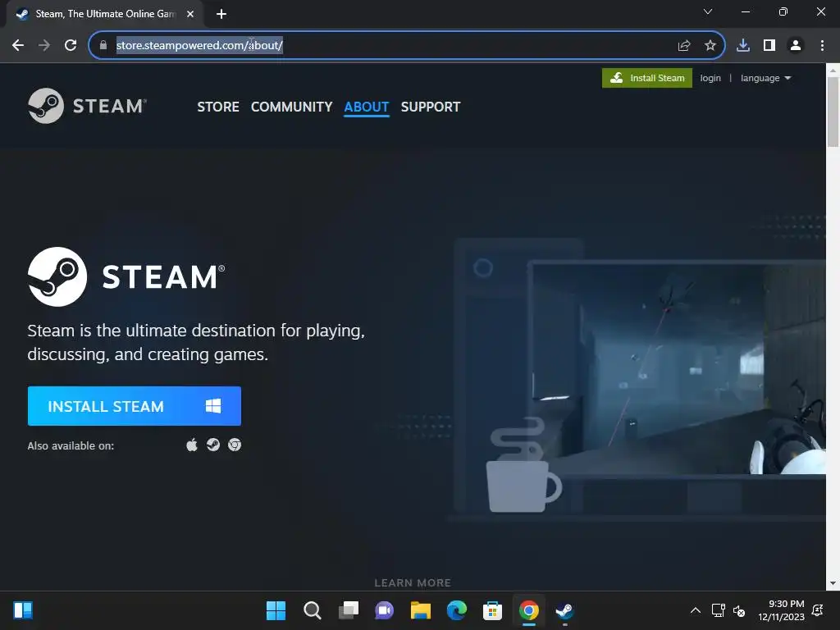The image size is (840, 630).
Task: Choose the SteamOS download icon
Action: pyautogui.click(x=213, y=445)
